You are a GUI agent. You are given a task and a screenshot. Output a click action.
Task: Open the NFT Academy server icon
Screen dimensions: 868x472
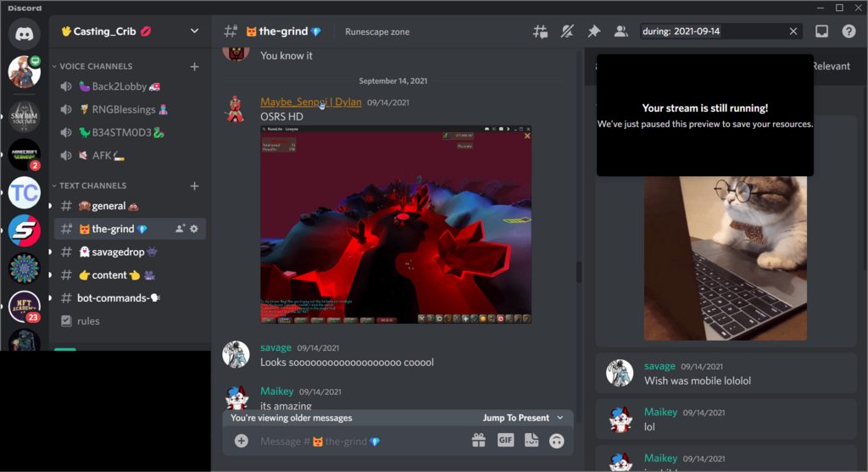25,306
